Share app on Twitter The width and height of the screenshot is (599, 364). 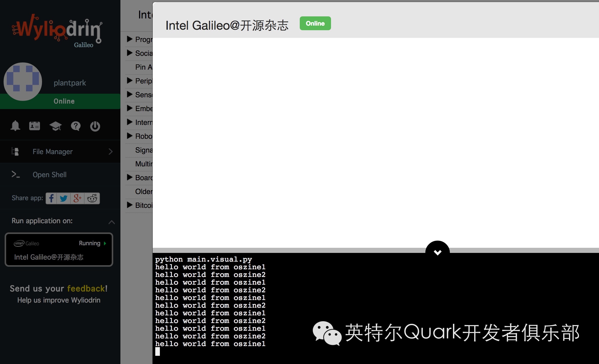(x=64, y=198)
